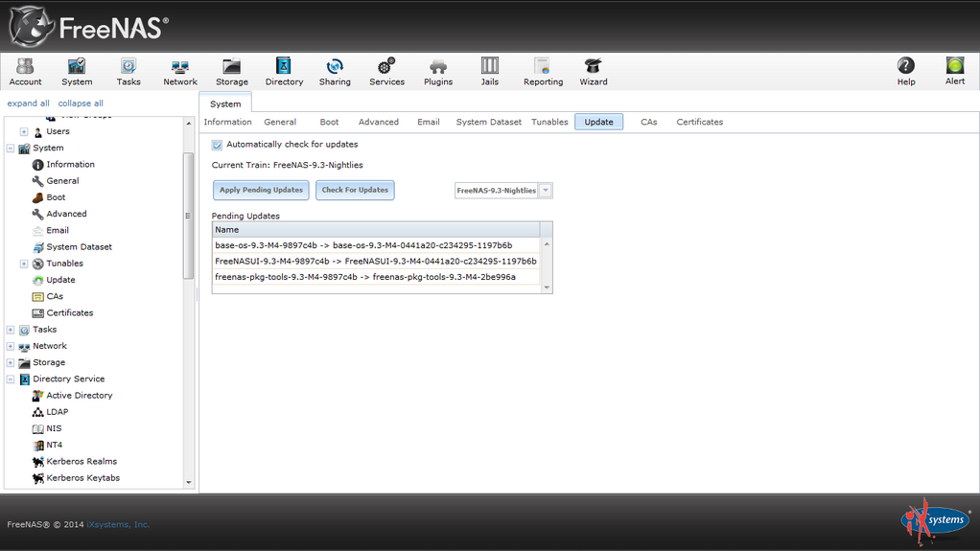
Task: Expand the Users tree node
Action: pyautogui.click(x=24, y=131)
